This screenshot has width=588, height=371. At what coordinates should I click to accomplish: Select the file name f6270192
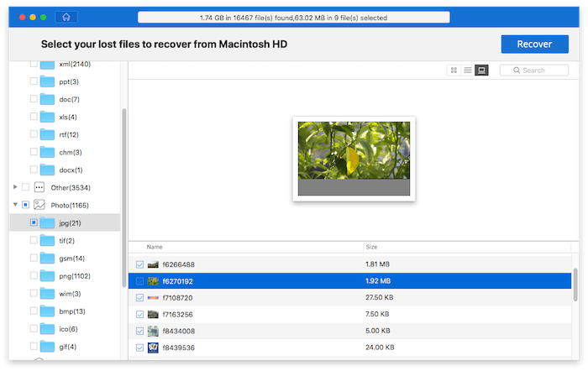click(178, 281)
